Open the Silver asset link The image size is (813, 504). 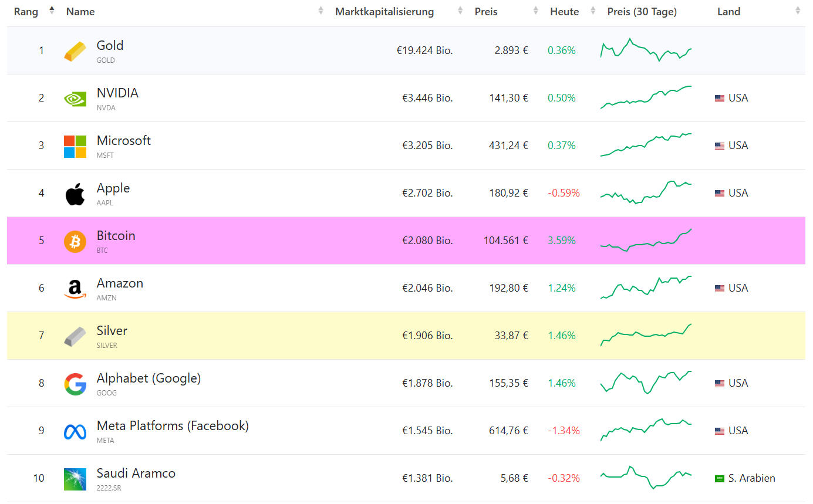tap(112, 331)
